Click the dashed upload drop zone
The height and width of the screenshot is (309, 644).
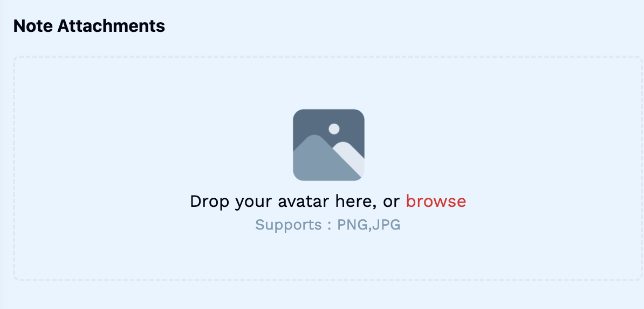[328, 169]
